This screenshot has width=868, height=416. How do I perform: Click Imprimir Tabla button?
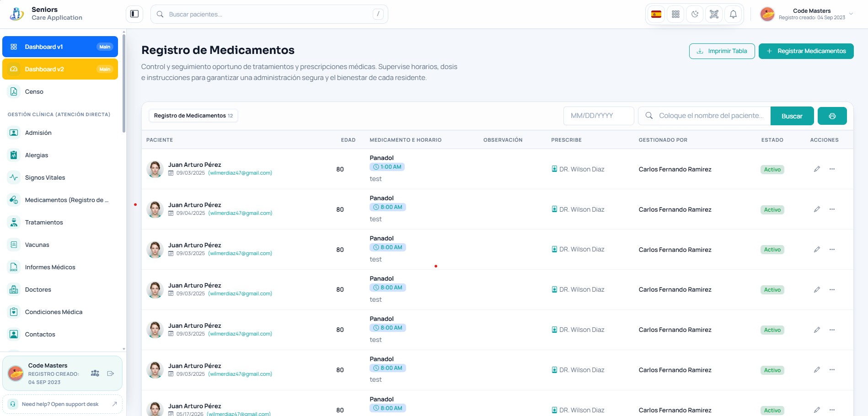[722, 51]
